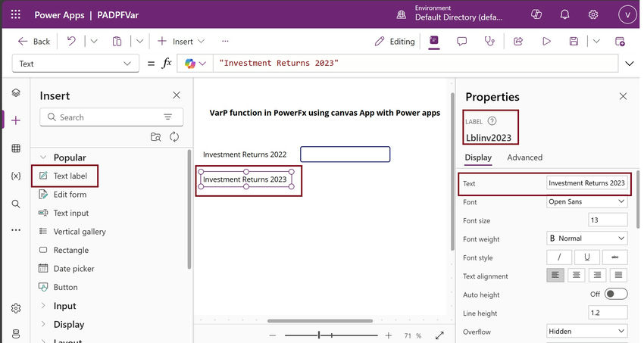Open the Copilot formula dropdown

tap(195, 64)
